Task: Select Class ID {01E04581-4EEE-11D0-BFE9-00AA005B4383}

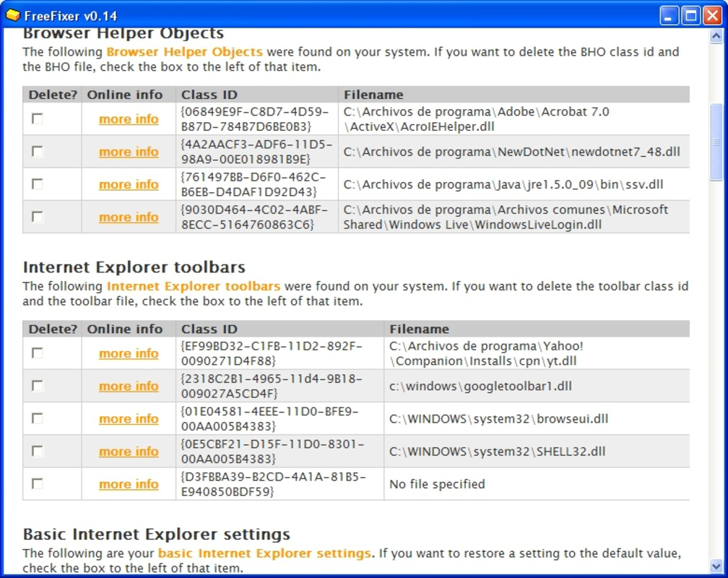Action: click(269, 418)
